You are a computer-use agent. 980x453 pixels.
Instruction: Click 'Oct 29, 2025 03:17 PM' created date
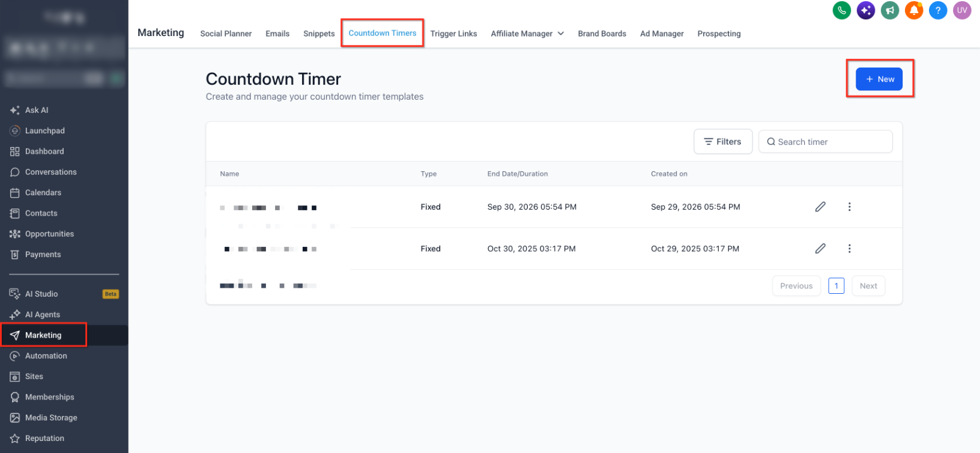[x=695, y=249]
